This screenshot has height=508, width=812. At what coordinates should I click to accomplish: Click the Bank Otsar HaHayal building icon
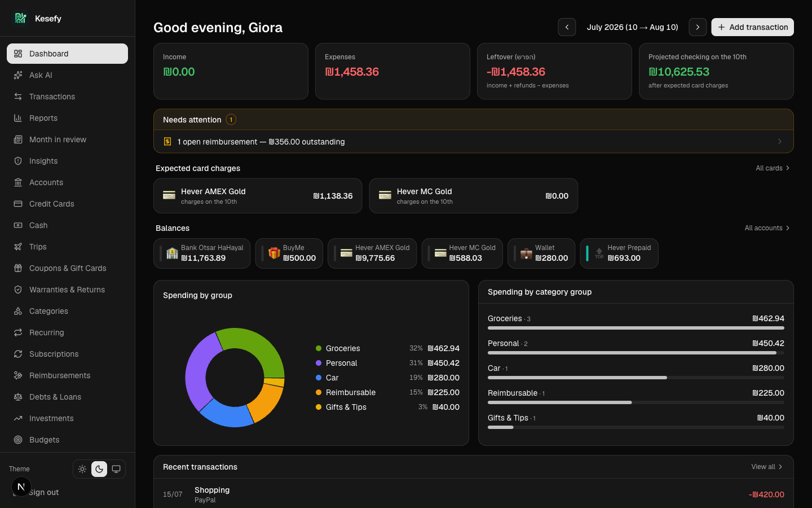tap(172, 253)
